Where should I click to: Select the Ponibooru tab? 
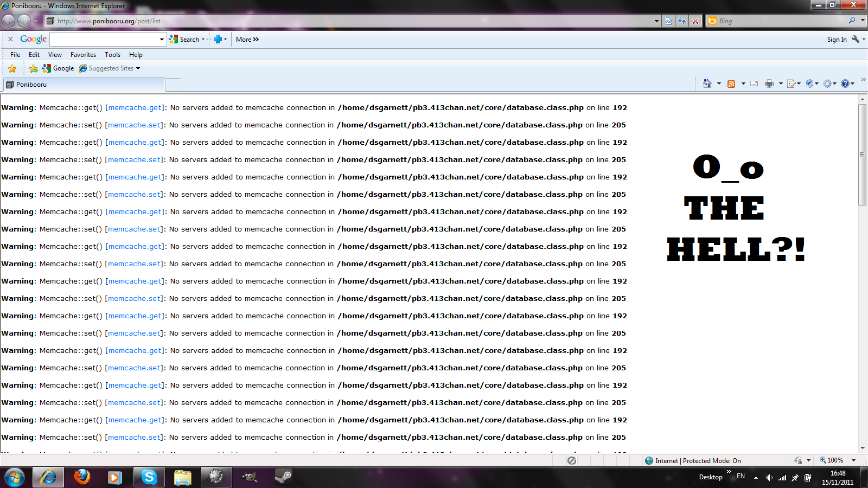pos(84,85)
